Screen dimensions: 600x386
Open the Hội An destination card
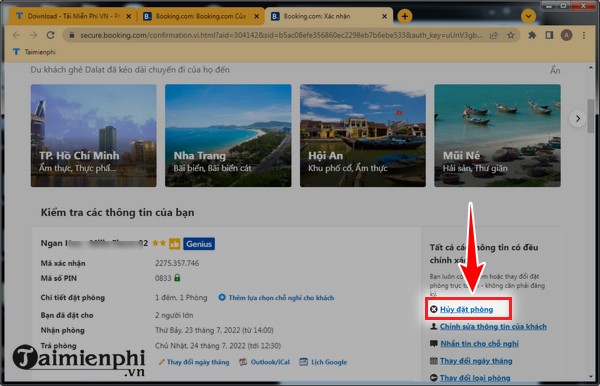click(x=363, y=135)
